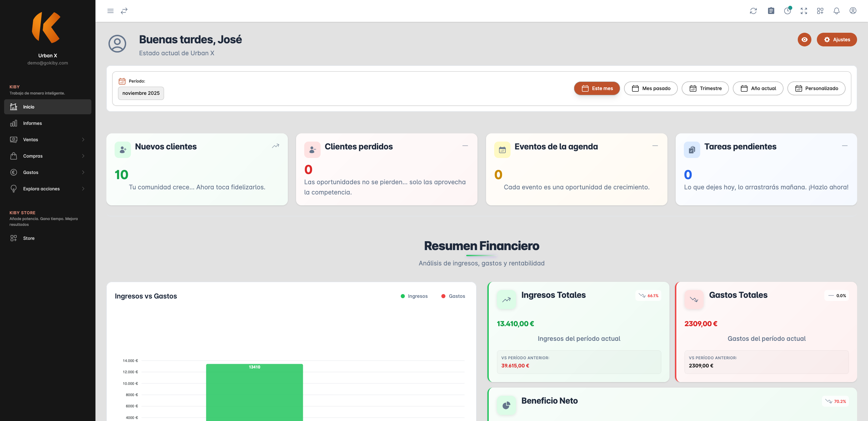Enter fullscreen with the expand icon
Viewport: 868px width, 421px height.
click(x=804, y=11)
